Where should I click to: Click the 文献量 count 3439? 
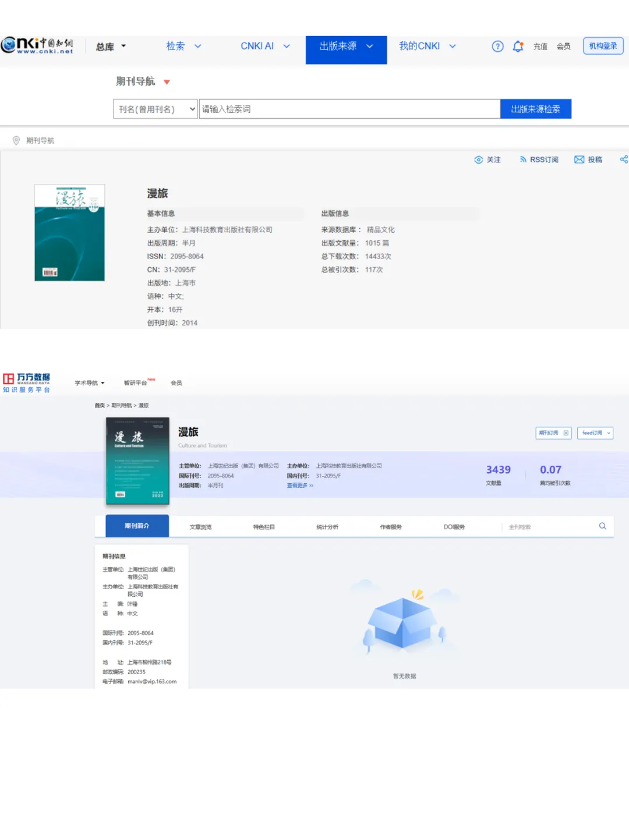point(499,470)
